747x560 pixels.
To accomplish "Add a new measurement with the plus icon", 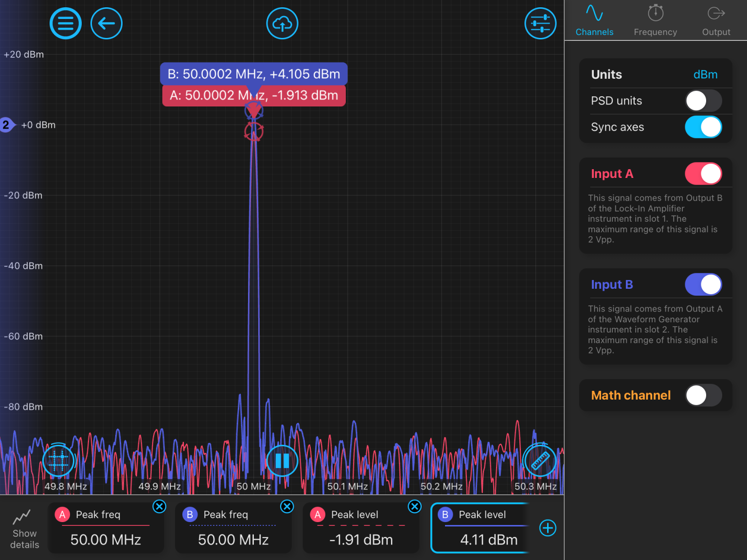I will [x=548, y=528].
